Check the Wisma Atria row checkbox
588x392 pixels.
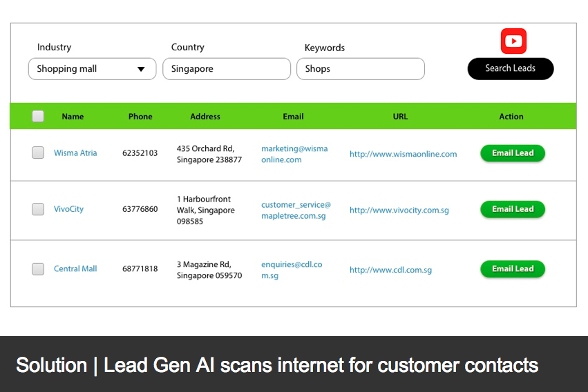pos(38,153)
